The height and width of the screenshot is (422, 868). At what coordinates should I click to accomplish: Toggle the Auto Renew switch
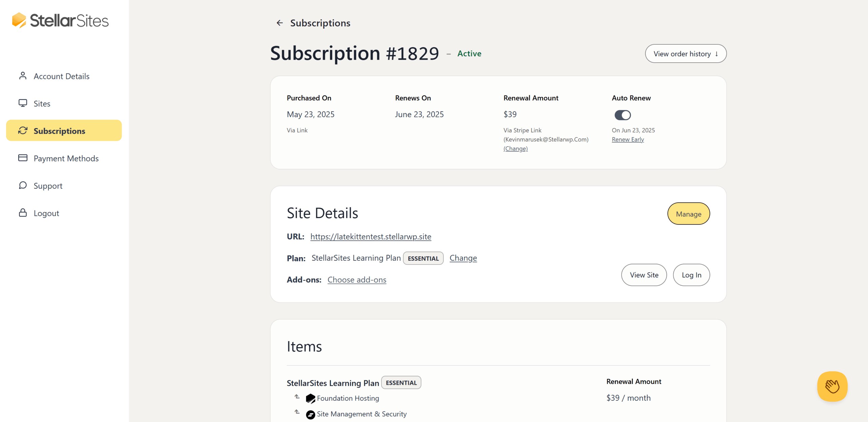point(623,115)
